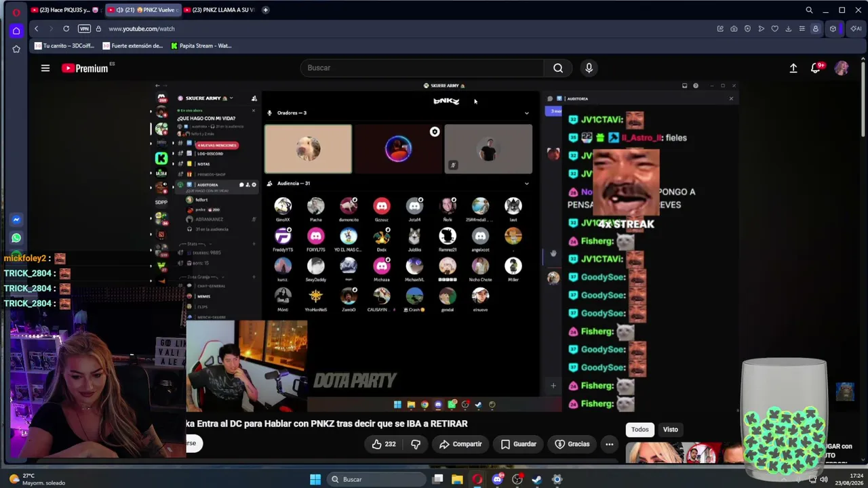Click the Compartir share button
Viewport: 868px width, 488px height.
pyautogui.click(x=460, y=444)
